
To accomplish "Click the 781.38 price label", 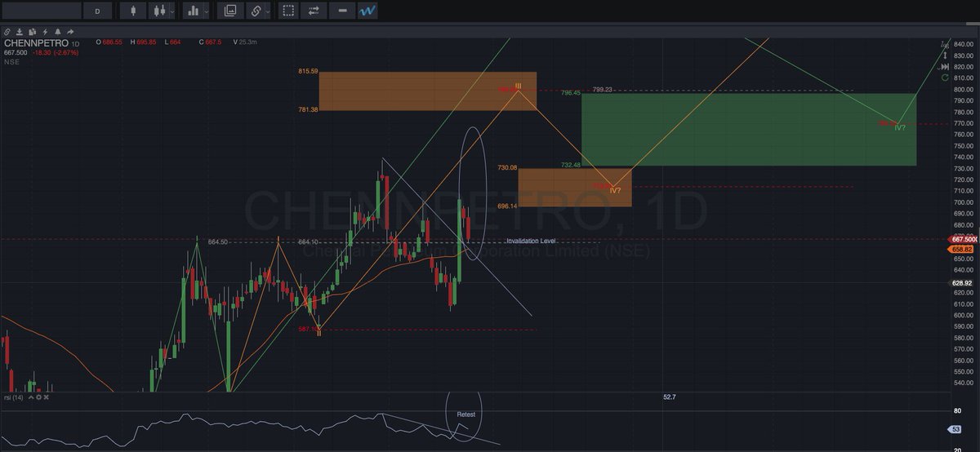I will (x=307, y=110).
